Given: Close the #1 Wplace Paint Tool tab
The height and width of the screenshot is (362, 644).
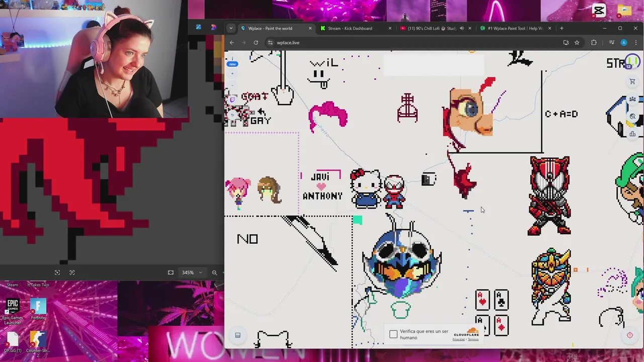Looking at the screenshot, I should (549, 28).
